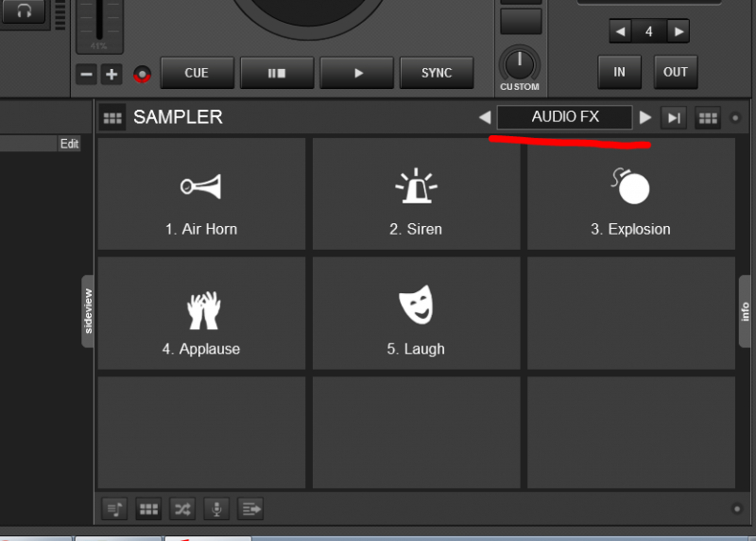Trigger the Applause sample pad
The width and height of the screenshot is (756, 541).
201,315
